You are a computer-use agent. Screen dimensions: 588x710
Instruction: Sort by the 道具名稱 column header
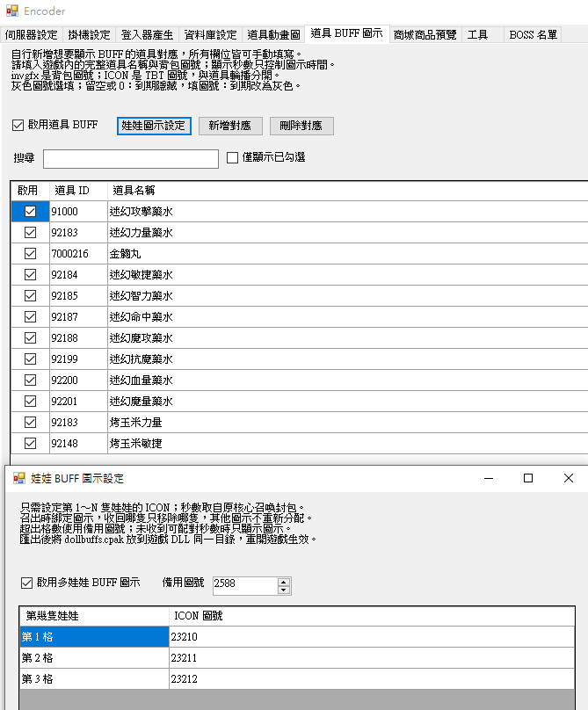[347, 190]
